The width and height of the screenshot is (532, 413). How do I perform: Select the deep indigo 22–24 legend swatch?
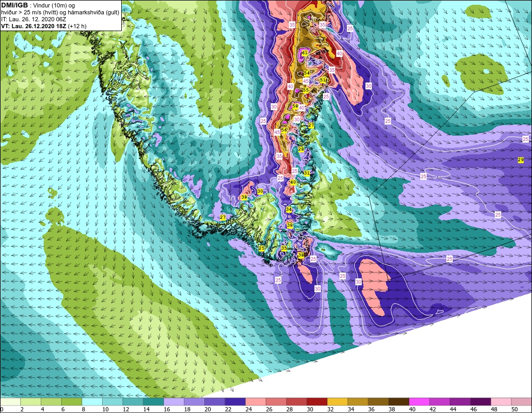[x=236, y=402]
